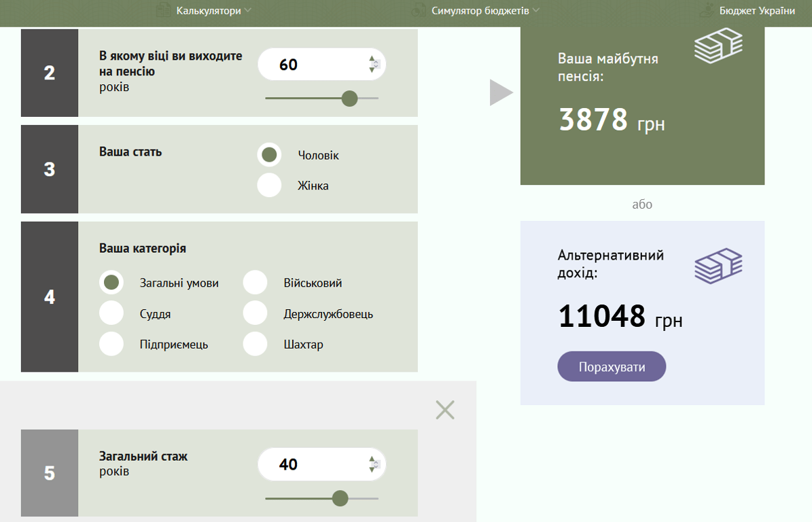
Task: Click the calculator icon beside Калькулятори
Action: pos(163,10)
